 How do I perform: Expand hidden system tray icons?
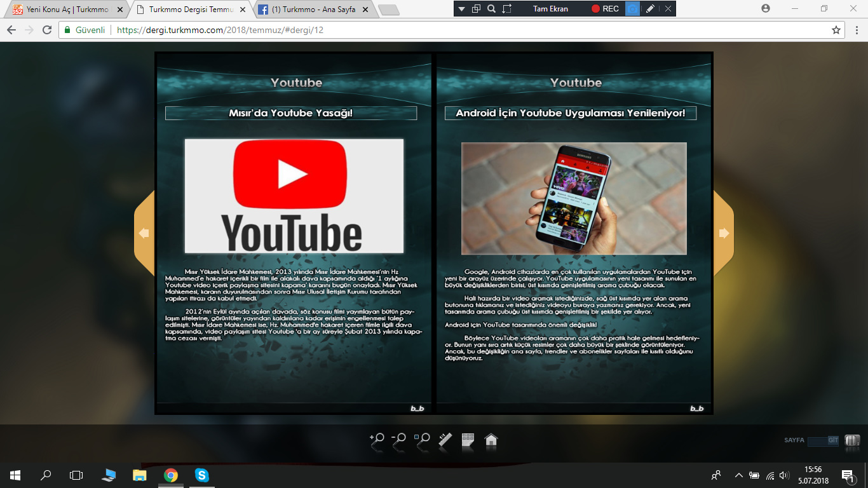[738, 475]
